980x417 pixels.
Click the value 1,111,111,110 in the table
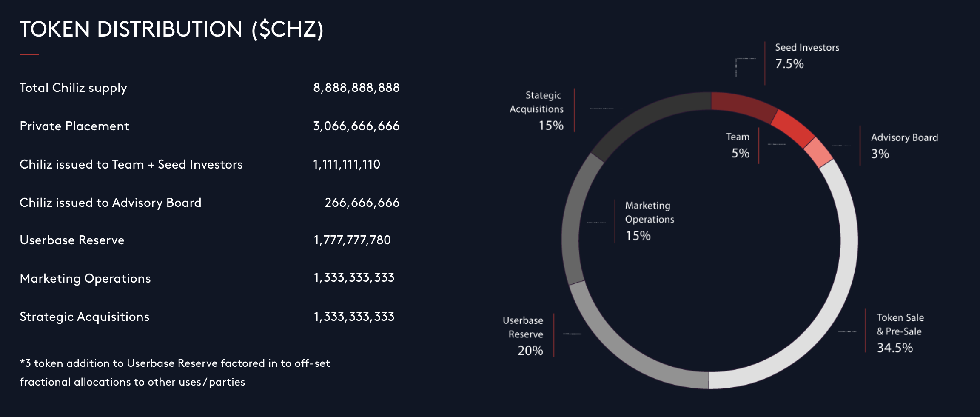346,164
